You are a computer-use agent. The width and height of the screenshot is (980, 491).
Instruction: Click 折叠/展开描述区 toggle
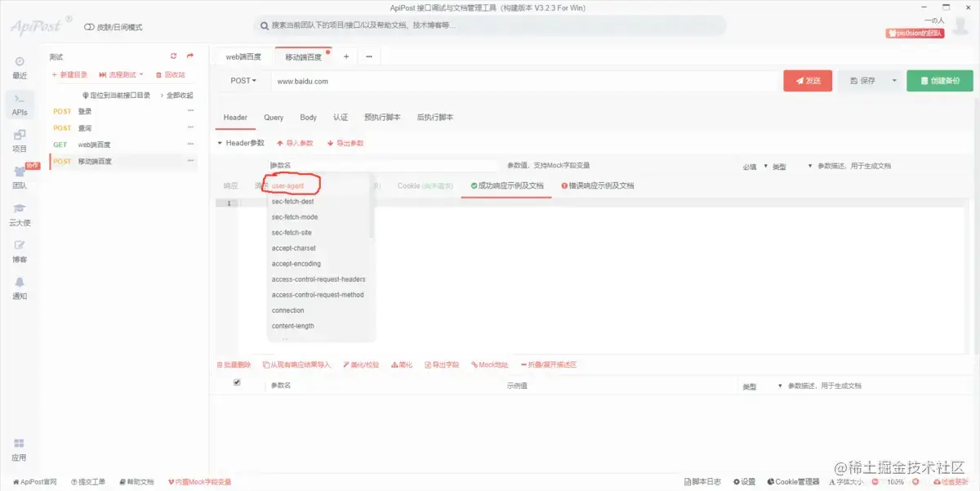549,364
